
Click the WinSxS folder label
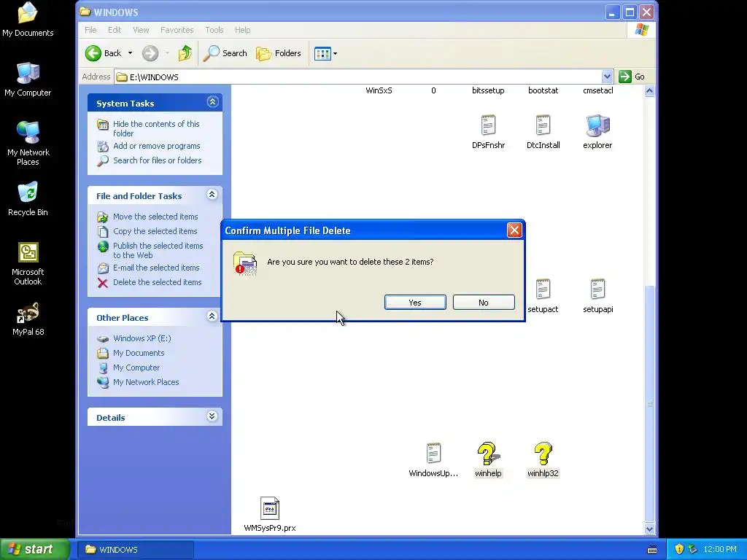point(379,90)
